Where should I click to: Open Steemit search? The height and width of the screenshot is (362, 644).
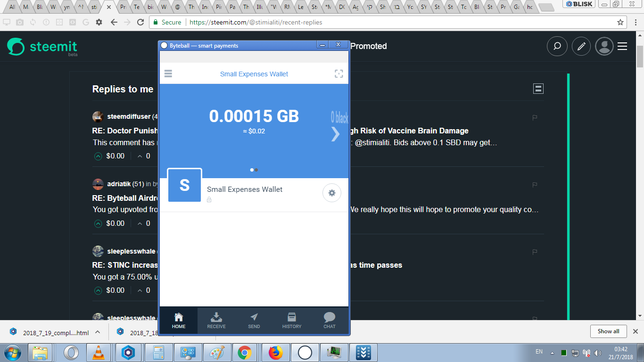coord(557,46)
